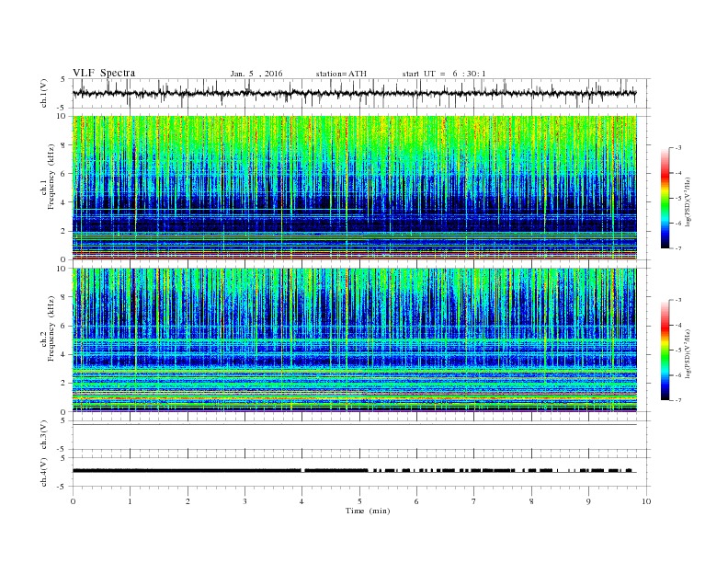Image resolution: width=728 pixels, height=563 pixels.
Task: Click time axis tick label "3"
Action: [x=245, y=501]
